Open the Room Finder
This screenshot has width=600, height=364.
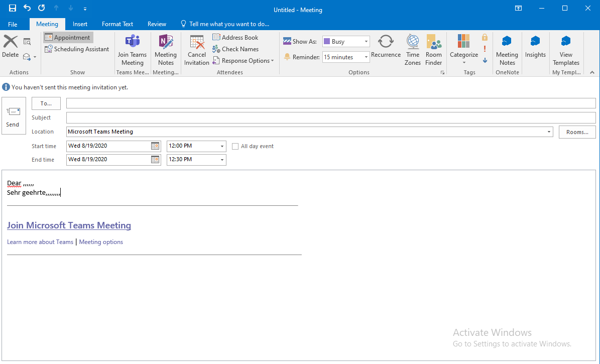433,50
